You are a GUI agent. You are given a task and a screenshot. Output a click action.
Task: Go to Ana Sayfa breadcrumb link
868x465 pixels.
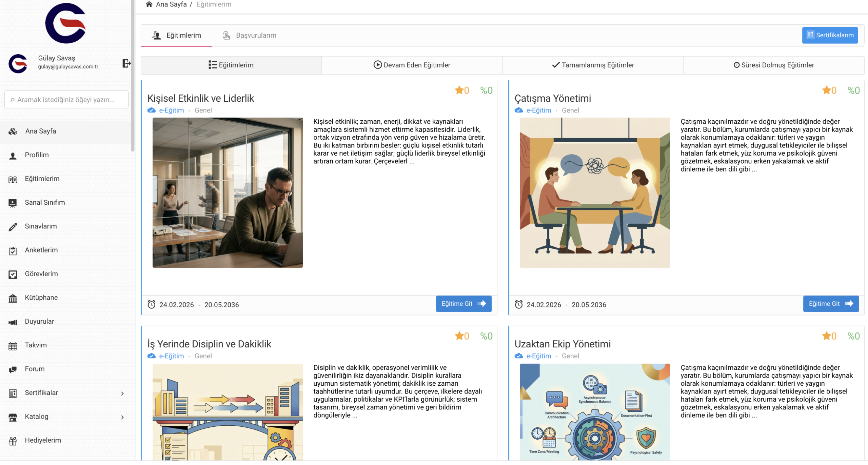pos(171,4)
